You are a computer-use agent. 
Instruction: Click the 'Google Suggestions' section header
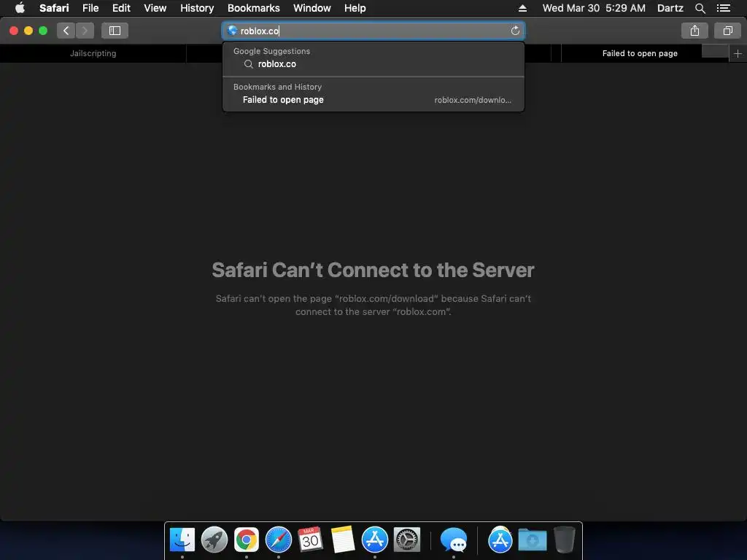tap(271, 51)
